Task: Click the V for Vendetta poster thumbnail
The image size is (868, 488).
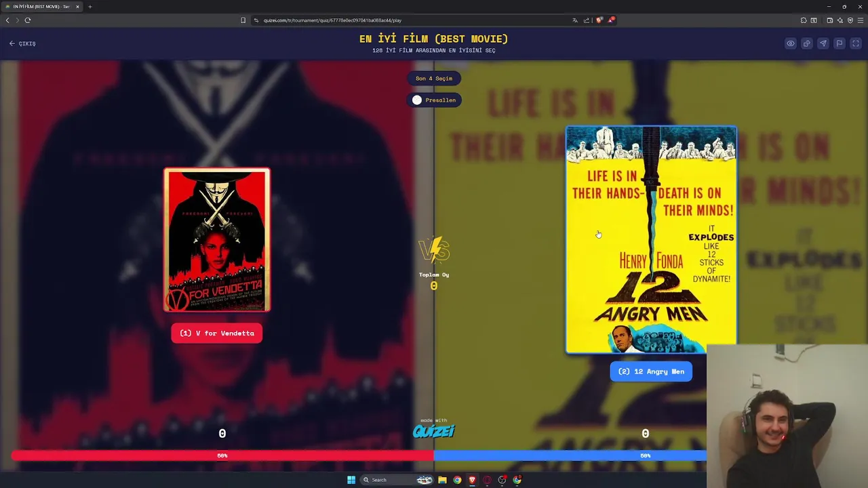Action: tap(217, 240)
